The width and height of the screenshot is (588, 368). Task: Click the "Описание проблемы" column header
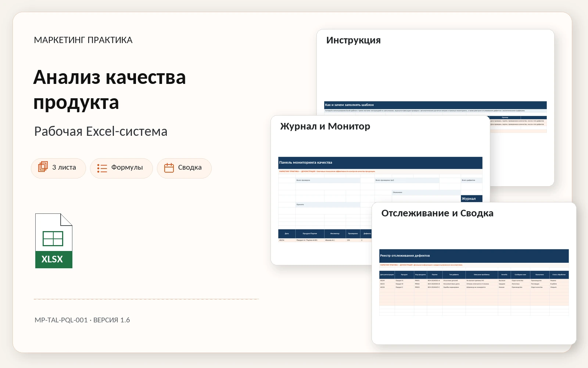click(482, 275)
